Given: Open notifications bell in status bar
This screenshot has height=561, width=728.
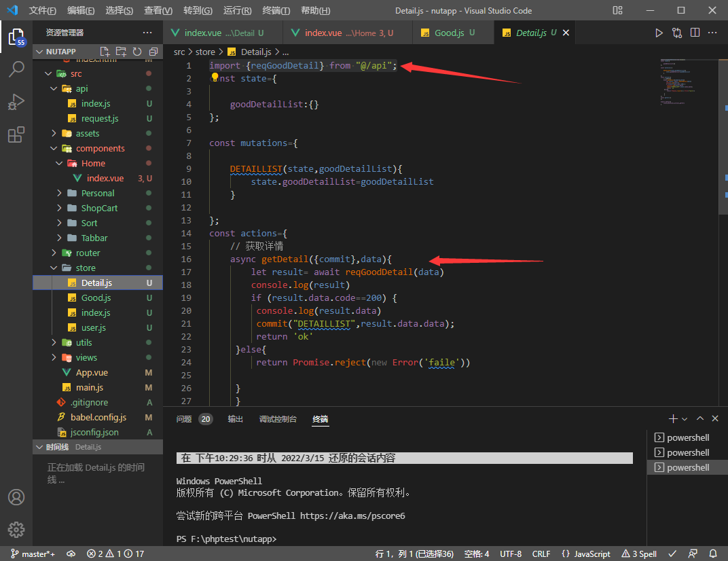Looking at the screenshot, I should tap(713, 554).
